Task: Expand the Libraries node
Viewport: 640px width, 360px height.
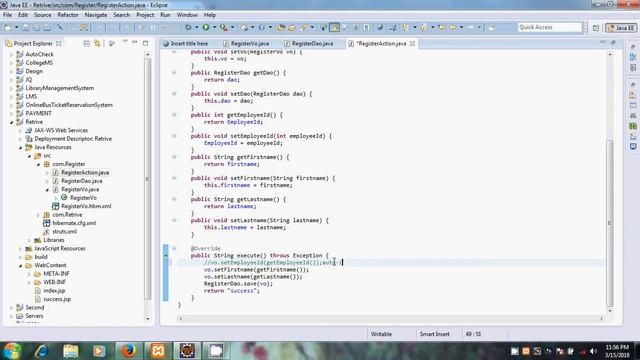Action: click(29, 240)
